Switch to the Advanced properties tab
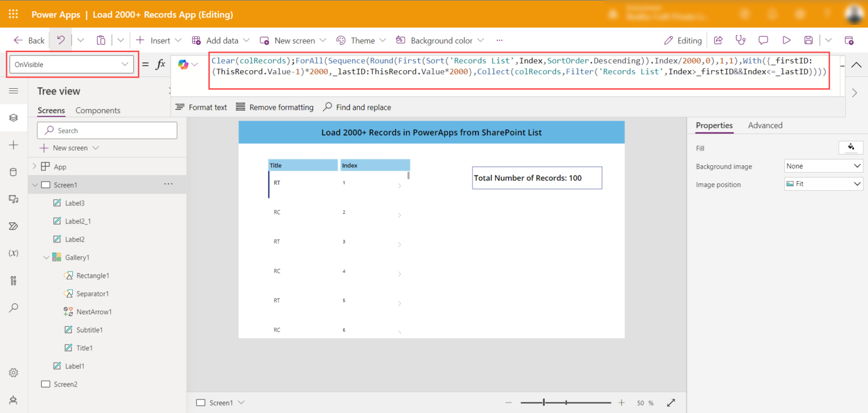The height and width of the screenshot is (413, 868). (x=765, y=125)
